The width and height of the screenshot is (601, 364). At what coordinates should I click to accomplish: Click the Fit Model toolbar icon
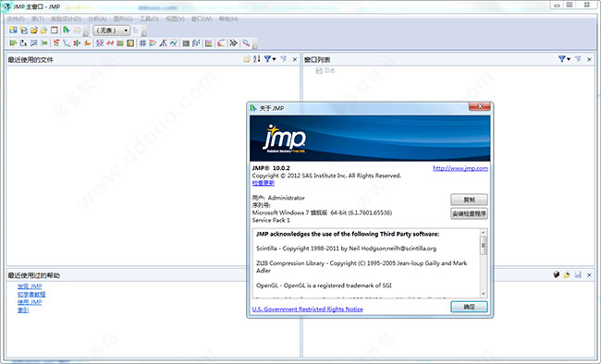[x=44, y=43]
